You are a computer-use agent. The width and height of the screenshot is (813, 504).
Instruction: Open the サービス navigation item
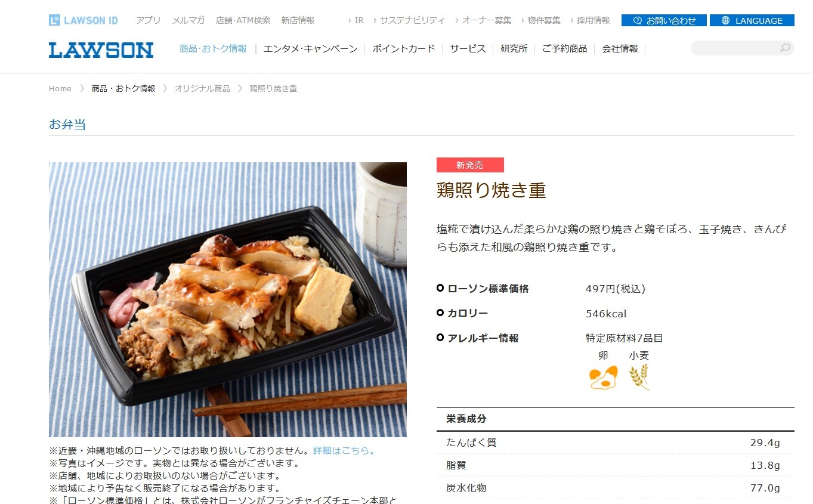(468, 49)
